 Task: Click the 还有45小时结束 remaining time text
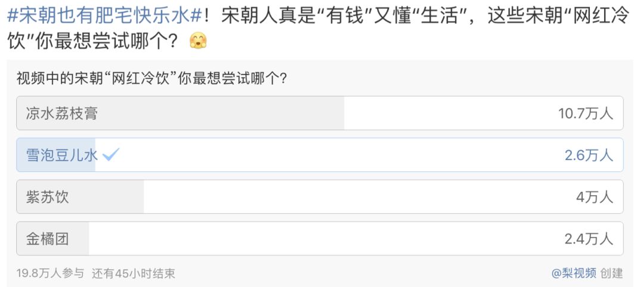134,273
